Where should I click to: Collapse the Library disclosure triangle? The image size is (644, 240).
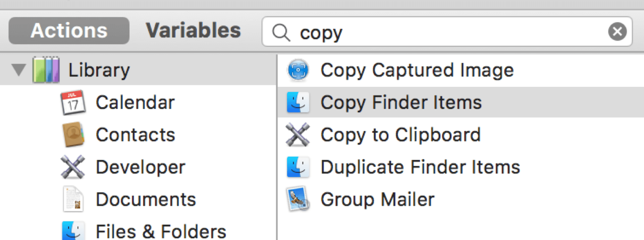tap(18, 70)
